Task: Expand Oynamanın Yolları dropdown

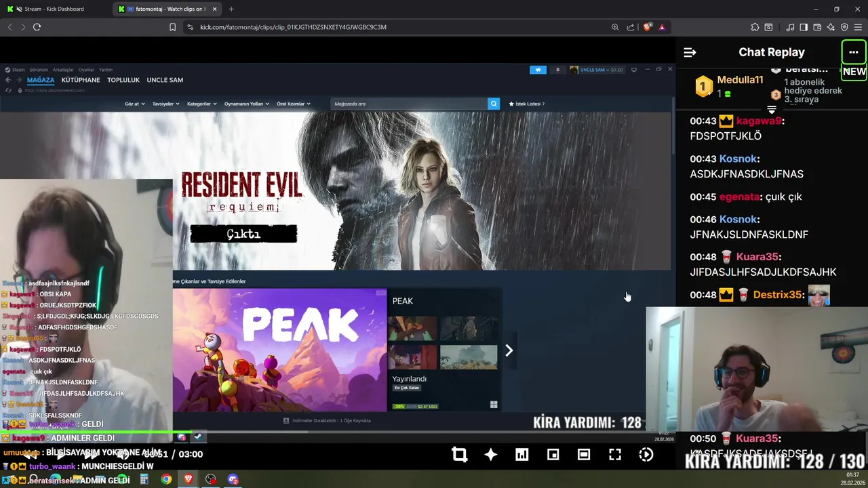Action: coord(247,104)
